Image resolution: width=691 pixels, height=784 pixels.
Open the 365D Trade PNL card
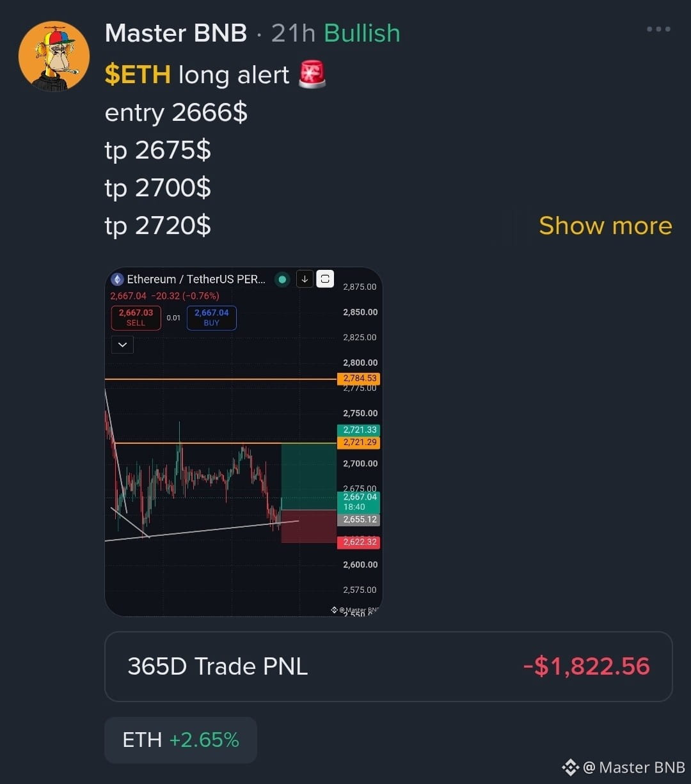point(388,666)
